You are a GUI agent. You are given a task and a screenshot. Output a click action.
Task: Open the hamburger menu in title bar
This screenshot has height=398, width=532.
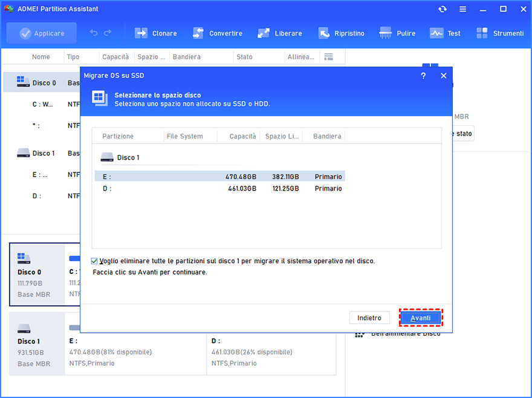click(463, 9)
